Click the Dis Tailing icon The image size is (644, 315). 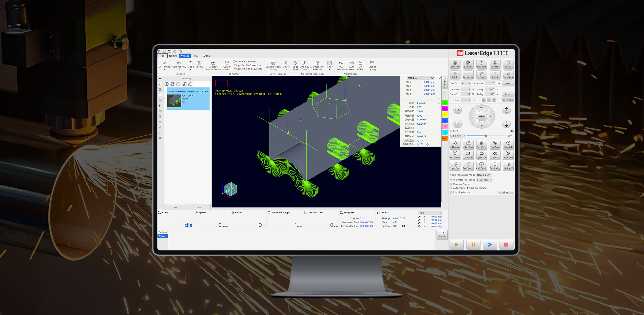tap(360, 63)
